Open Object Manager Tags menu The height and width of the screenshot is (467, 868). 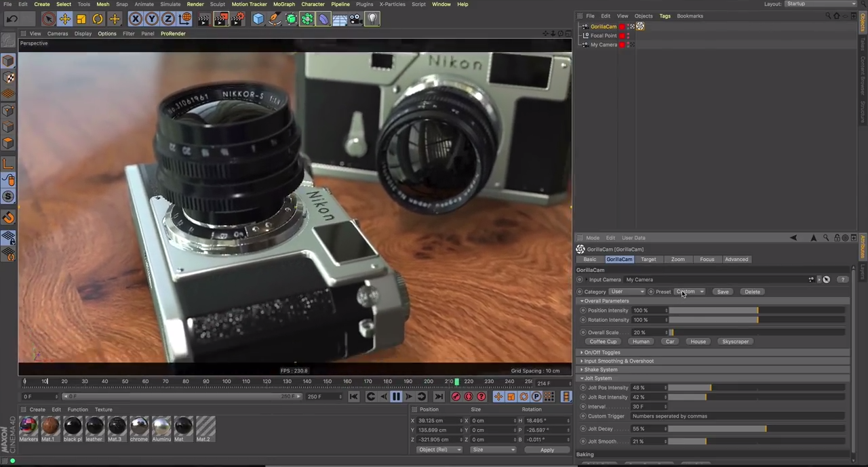click(x=665, y=16)
